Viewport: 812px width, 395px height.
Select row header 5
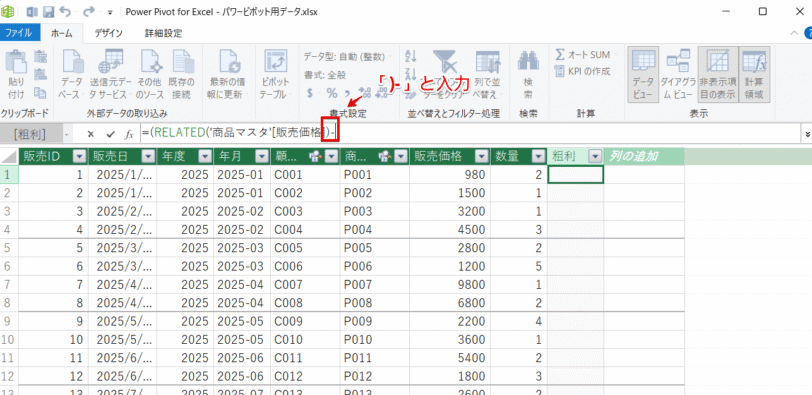click(x=9, y=248)
